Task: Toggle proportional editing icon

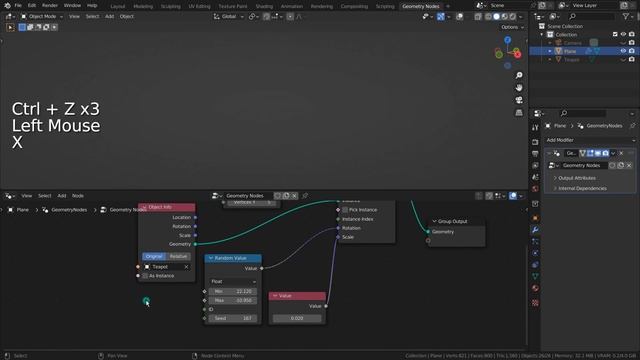Action: click(290, 16)
